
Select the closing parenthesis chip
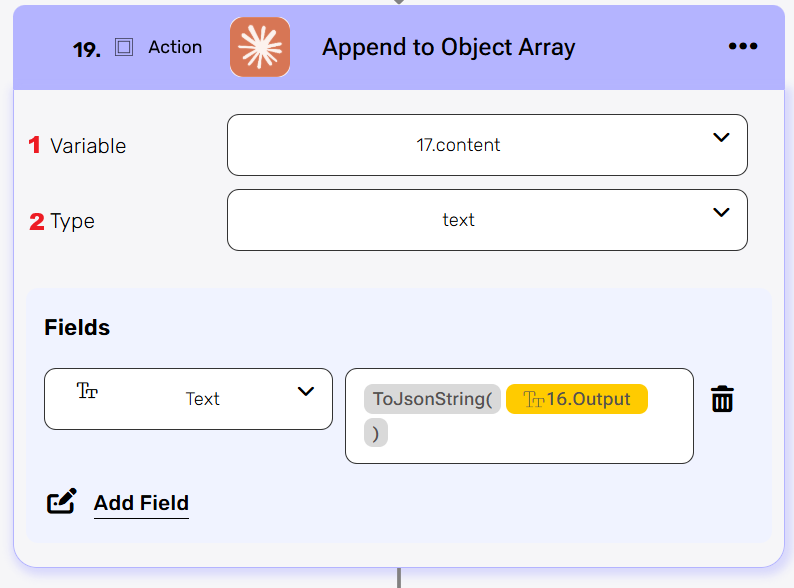click(375, 433)
